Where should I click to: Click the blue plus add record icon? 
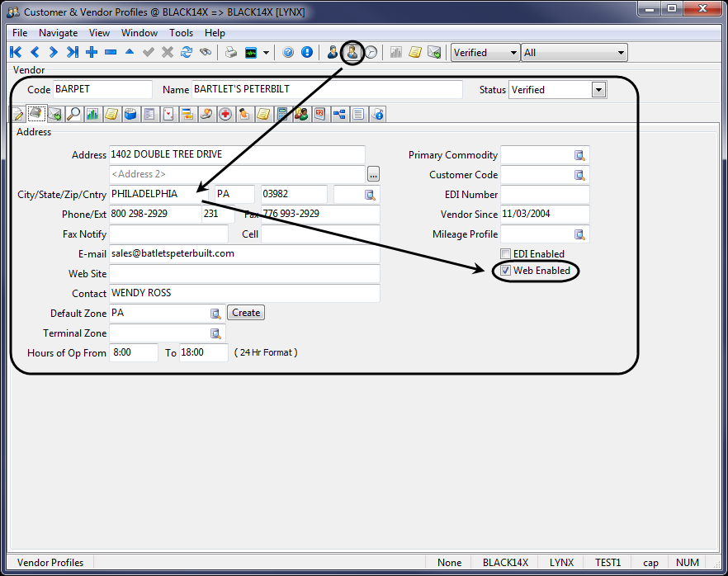pos(92,52)
